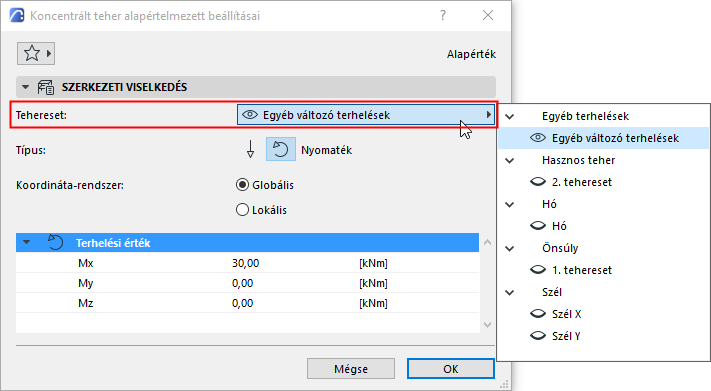The height and width of the screenshot is (391, 711).
Task: Click the Szél group header
Action: [552, 292]
